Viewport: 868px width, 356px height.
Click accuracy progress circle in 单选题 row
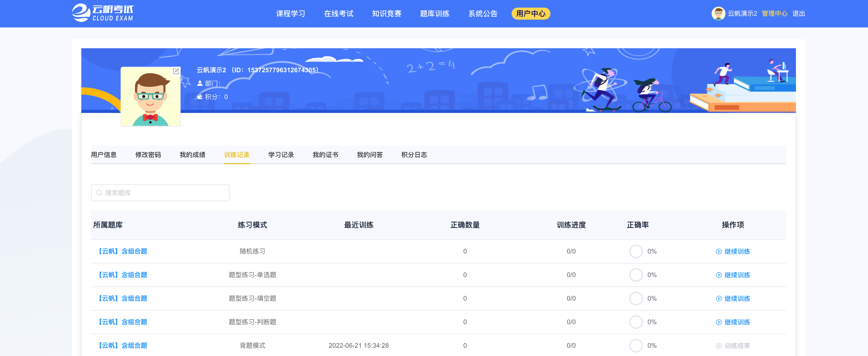click(636, 275)
